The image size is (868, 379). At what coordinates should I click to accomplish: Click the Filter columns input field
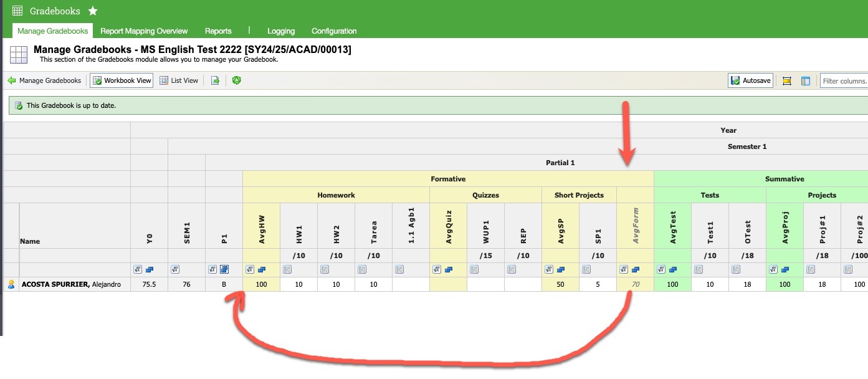pyautogui.click(x=844, y=81)
